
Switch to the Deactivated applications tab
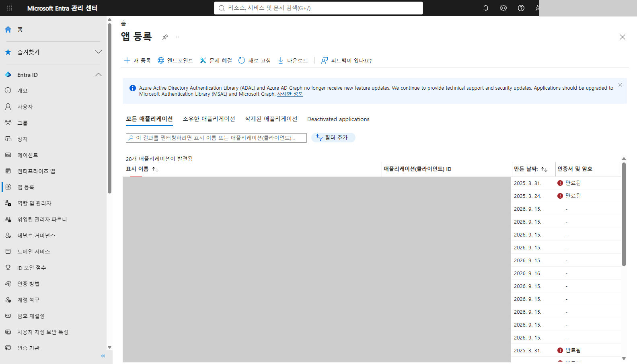coord(338,119)
